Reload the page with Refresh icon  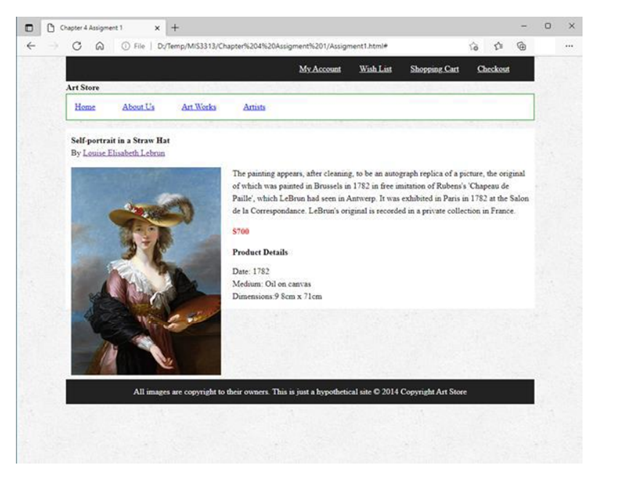click(77, 46)
